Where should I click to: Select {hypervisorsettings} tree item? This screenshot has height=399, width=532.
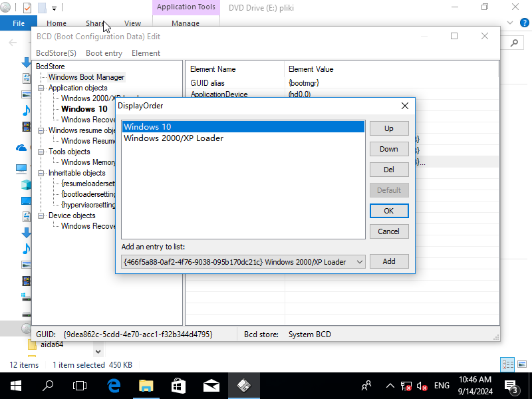[88, 205]
